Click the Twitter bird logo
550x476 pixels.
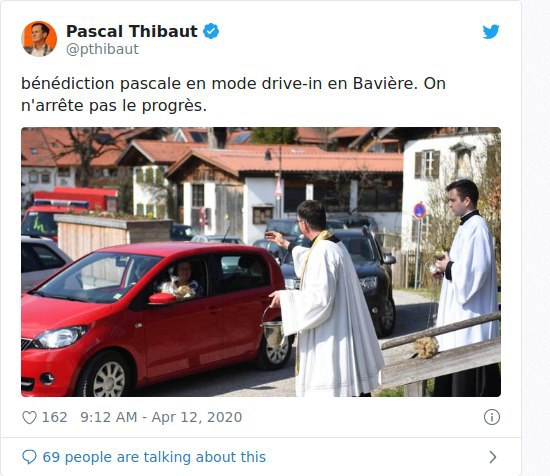click(x=491, y=32)
